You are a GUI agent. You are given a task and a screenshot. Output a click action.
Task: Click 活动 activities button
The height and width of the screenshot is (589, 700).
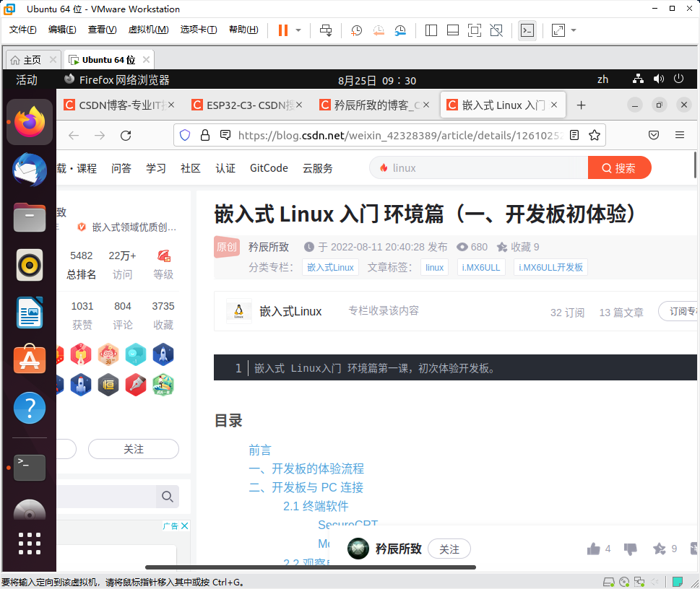click(x=27, y=80)
